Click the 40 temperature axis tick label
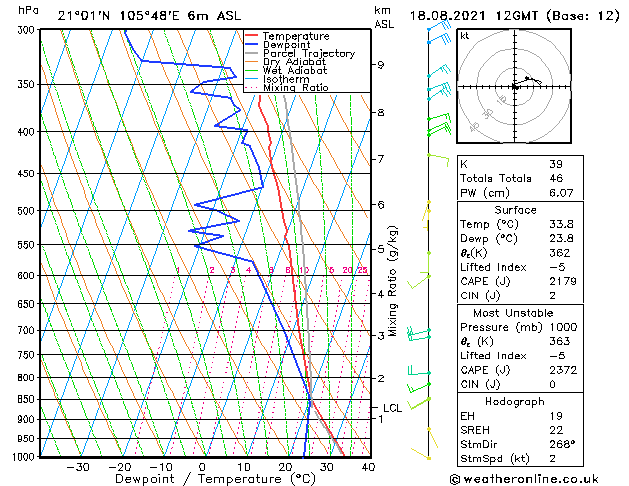The height and width of the screenshot is (486, 629). point(368,467)
